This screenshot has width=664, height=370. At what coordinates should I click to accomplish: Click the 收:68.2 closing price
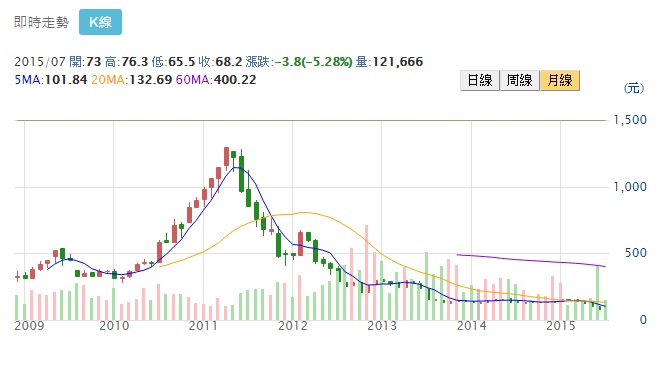(220, 62)
